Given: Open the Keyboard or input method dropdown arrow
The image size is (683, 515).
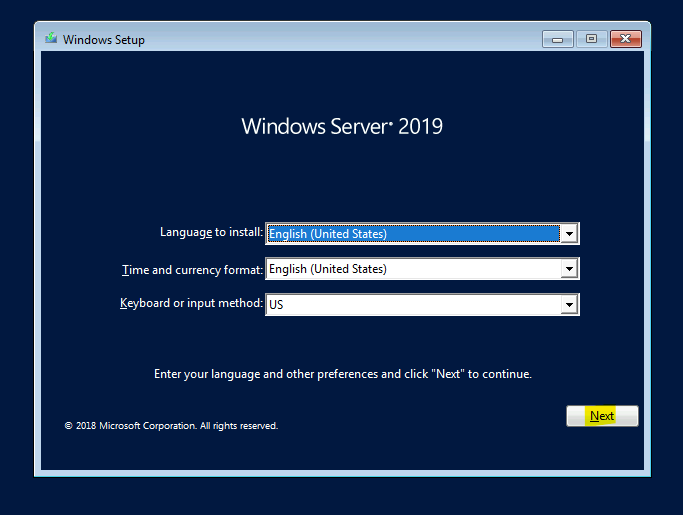Looking at the screenshot, I should click(x=569, y=305).
